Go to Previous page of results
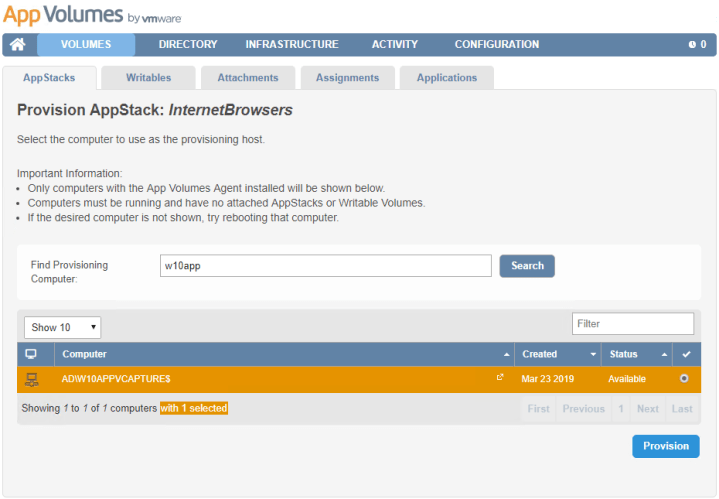This screenshot has height=499, width=719. tap(584, 409)
